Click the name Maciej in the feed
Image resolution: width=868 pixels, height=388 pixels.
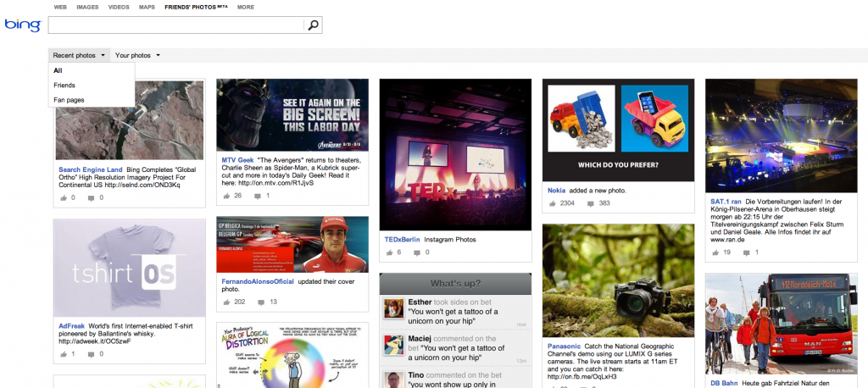pyautogui.click(x=420, y=339)
